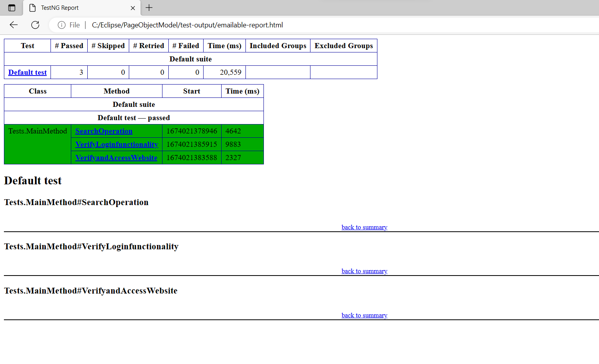This screenshot has height=364, width=599.
Task: Select the '# Skipped' column header
Action: [x=108, y=46]
